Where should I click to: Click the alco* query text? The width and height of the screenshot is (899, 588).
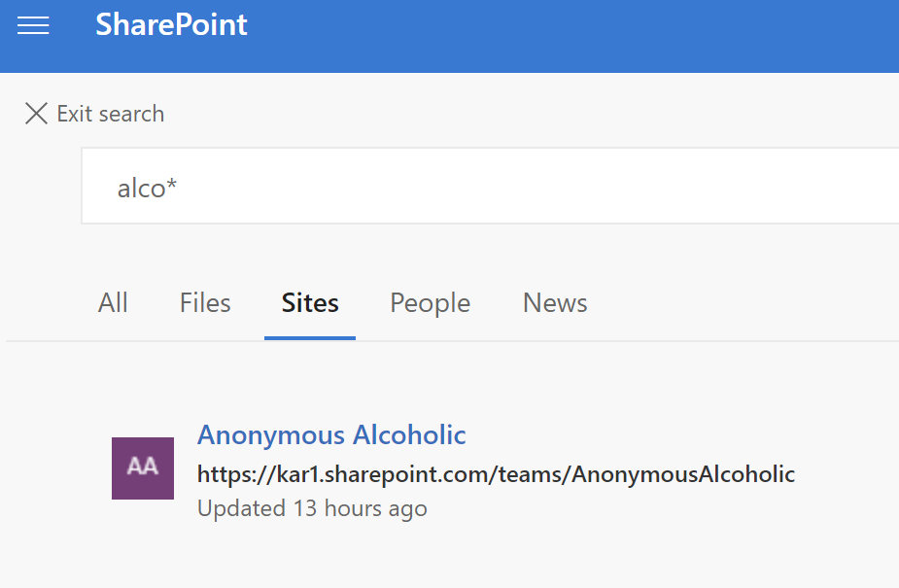(147, 188)
